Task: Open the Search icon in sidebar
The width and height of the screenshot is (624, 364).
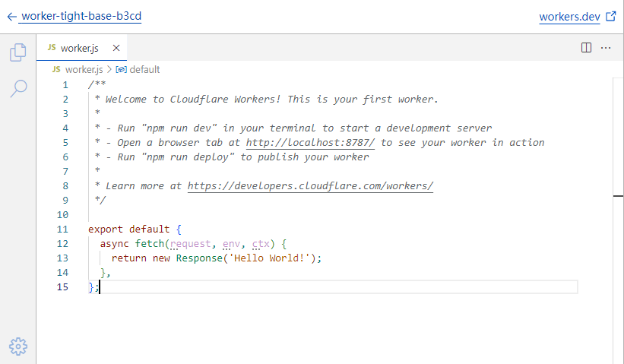Action: pos(17,88)
